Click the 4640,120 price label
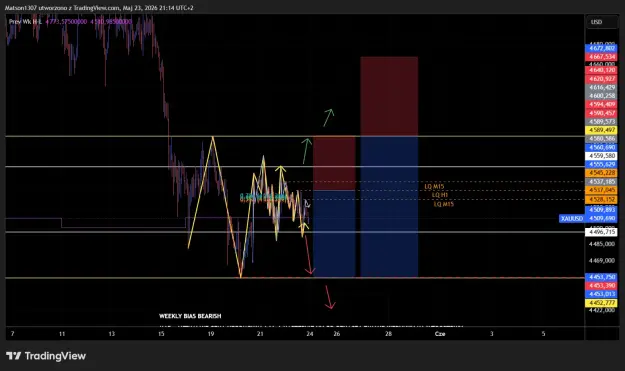This screenshot has width=625, height=371. 601,70
